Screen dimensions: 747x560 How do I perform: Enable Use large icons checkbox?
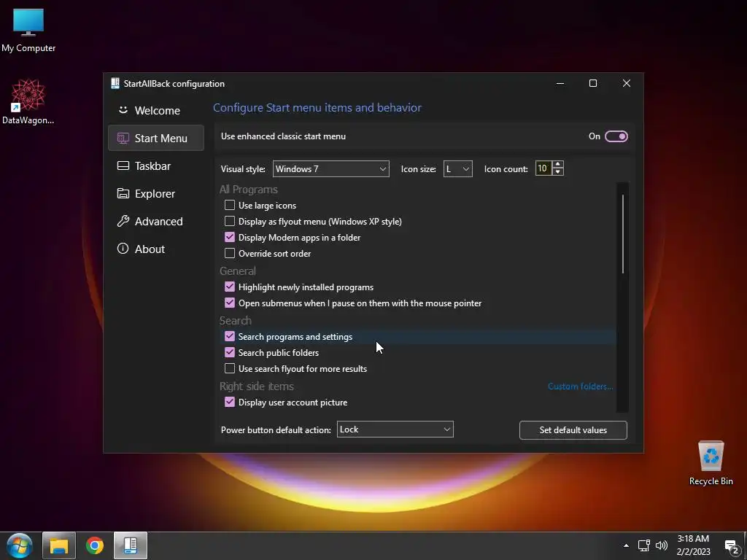pos(230,205)
